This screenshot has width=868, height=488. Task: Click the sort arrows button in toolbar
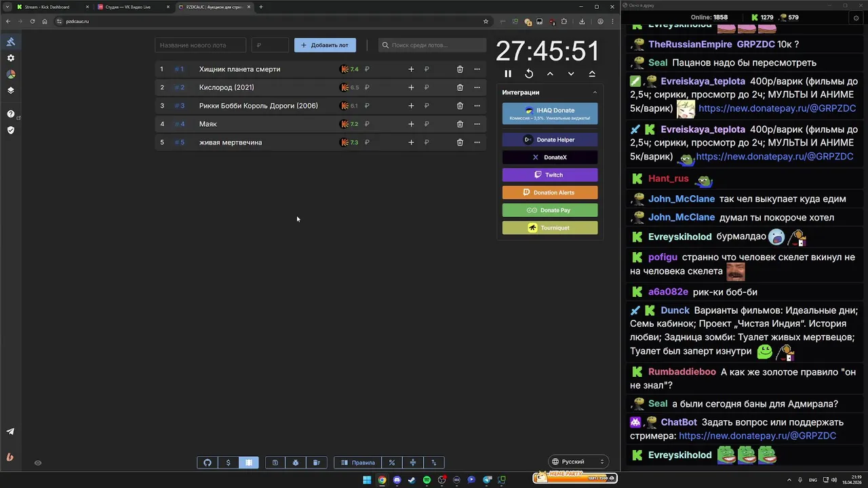(x=434, y=463)
